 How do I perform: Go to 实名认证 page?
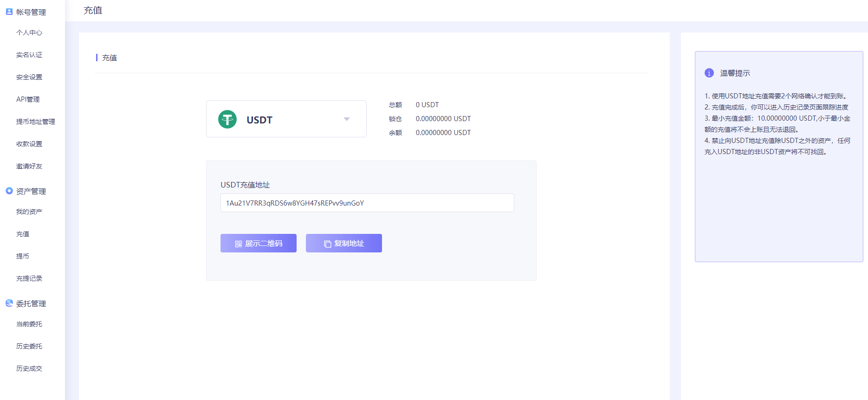pyautogui.click(x=29, y=55)
